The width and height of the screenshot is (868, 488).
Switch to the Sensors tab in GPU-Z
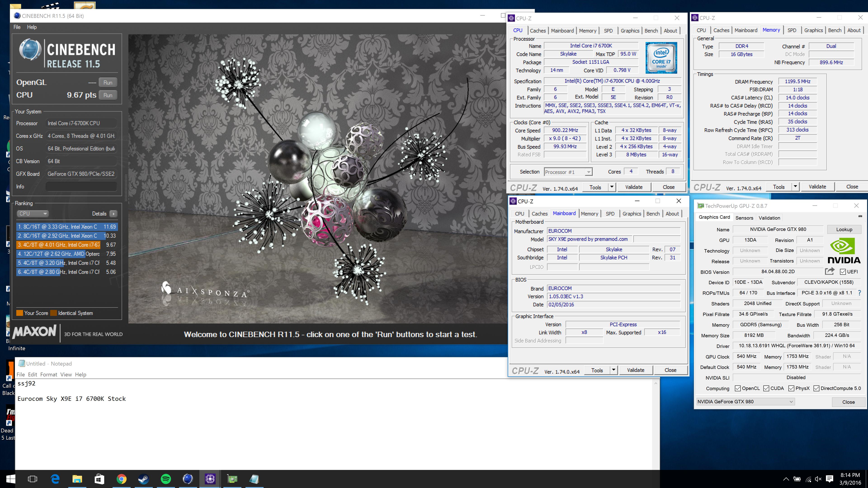coord(744,218)
